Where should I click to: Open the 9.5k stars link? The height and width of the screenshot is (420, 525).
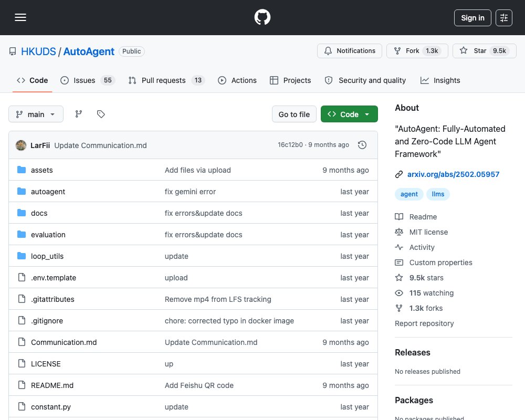[419, 278]
